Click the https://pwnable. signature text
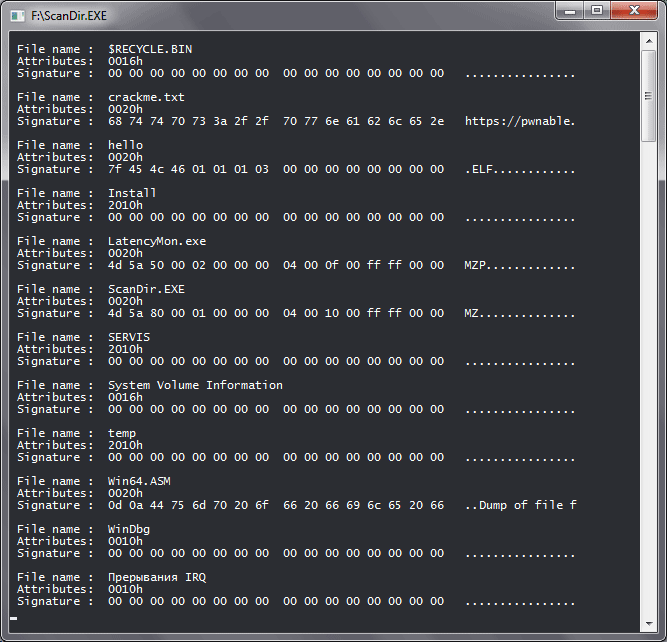The width and height of the screenshot is (667, 642). coord(520,121)
